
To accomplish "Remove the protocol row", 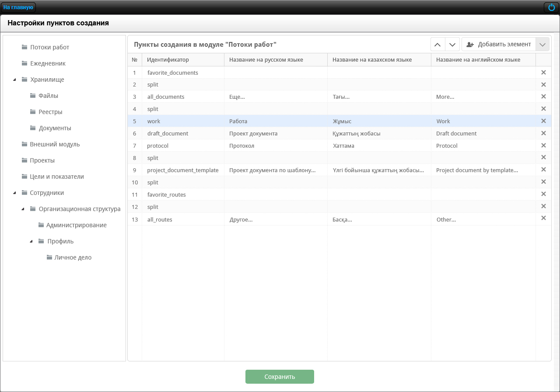I will [543, 146].
